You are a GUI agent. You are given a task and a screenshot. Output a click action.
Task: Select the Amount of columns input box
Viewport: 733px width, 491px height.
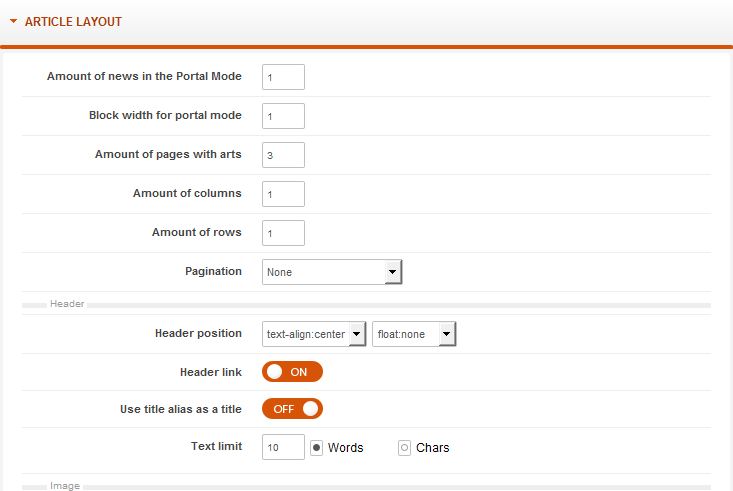(283, 194)
